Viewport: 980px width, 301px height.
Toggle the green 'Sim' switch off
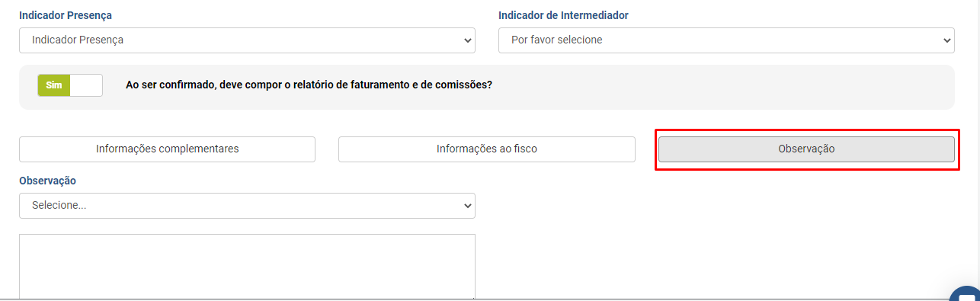(69, 85)
